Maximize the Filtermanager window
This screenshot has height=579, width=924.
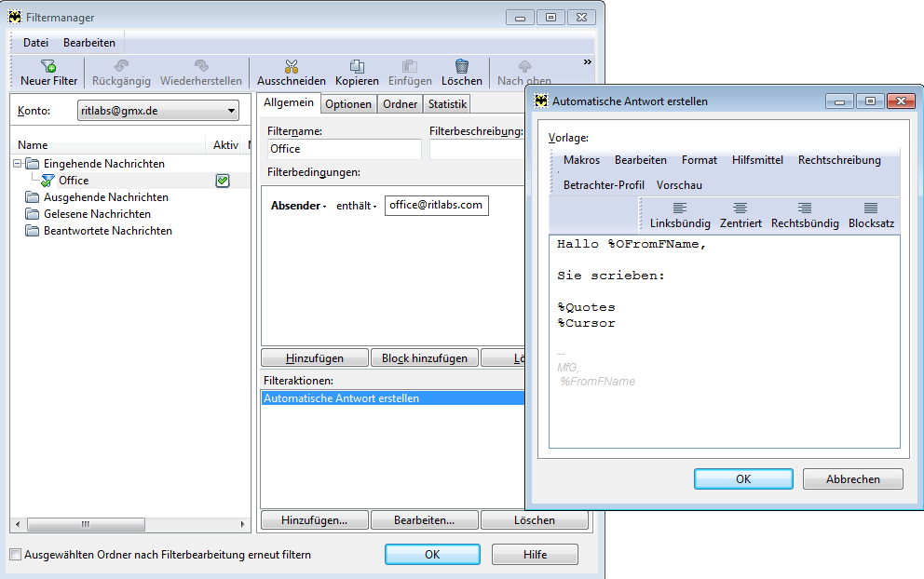pos(550,17)
